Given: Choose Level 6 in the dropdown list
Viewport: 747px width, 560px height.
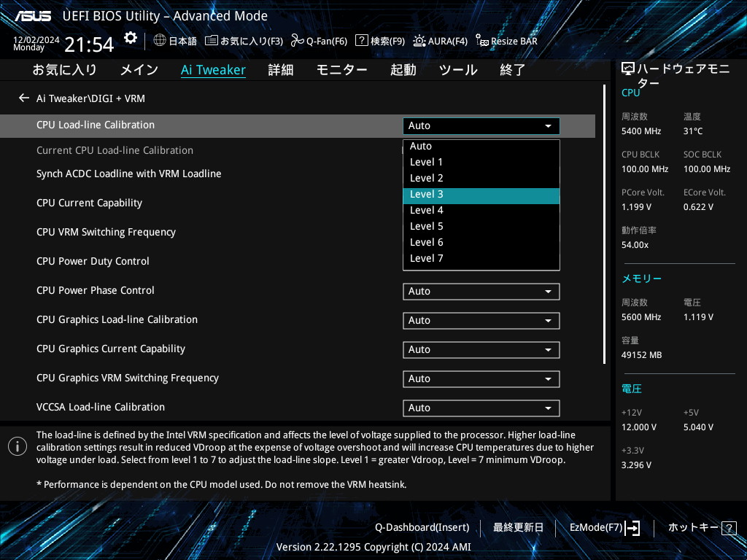Looking at the screenshot, I should click(x=481, y=242).
